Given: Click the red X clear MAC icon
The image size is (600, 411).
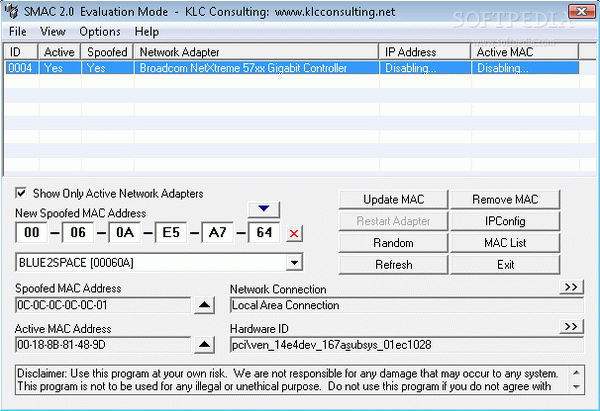Looking at the screenshot, I should [294, 233].
